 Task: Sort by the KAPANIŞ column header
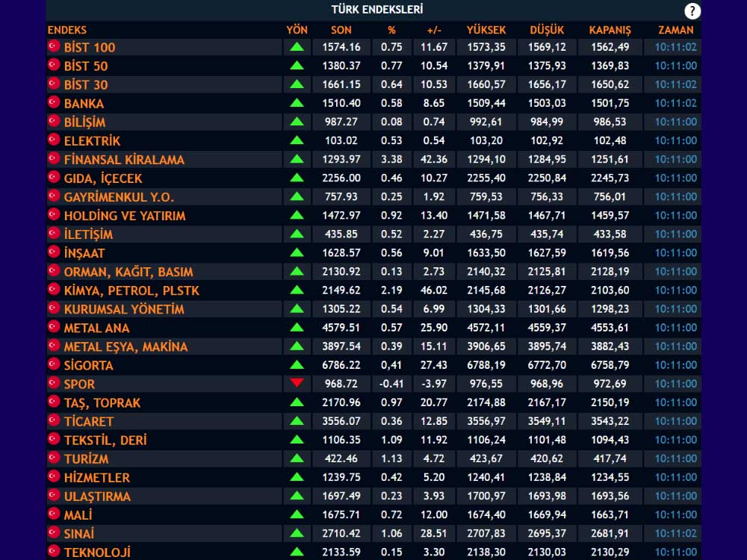tap(610, 30)
